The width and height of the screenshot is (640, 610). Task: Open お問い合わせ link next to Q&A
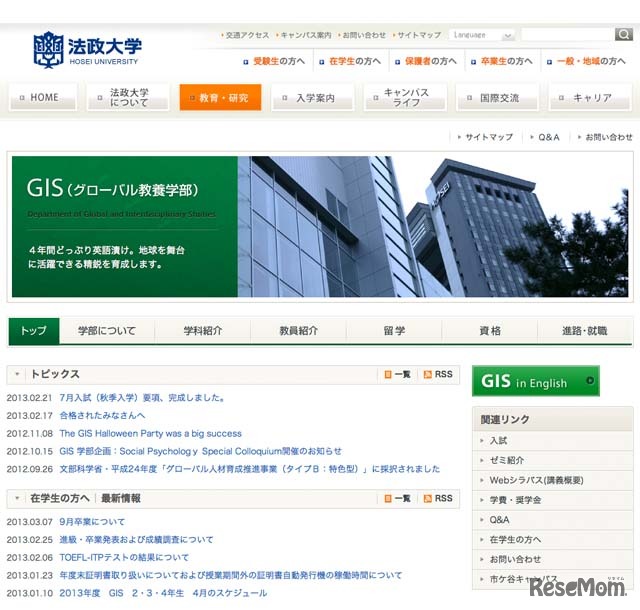(609, 137)
